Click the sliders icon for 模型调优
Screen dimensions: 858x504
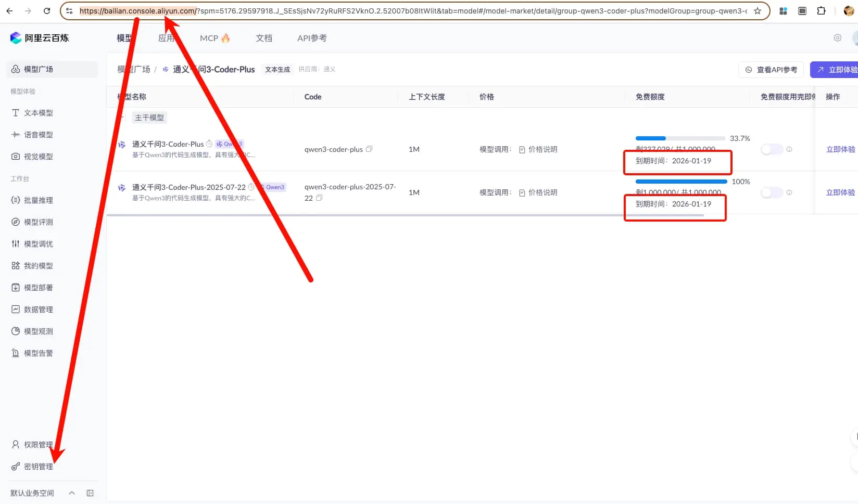(16, 244)
